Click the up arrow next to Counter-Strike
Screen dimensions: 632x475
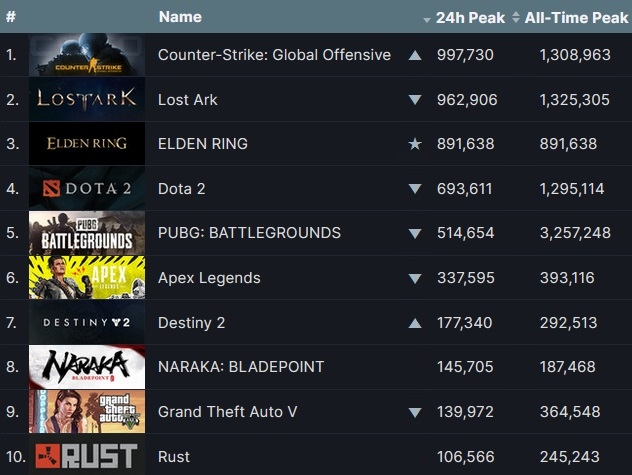(x=415, y=55)
